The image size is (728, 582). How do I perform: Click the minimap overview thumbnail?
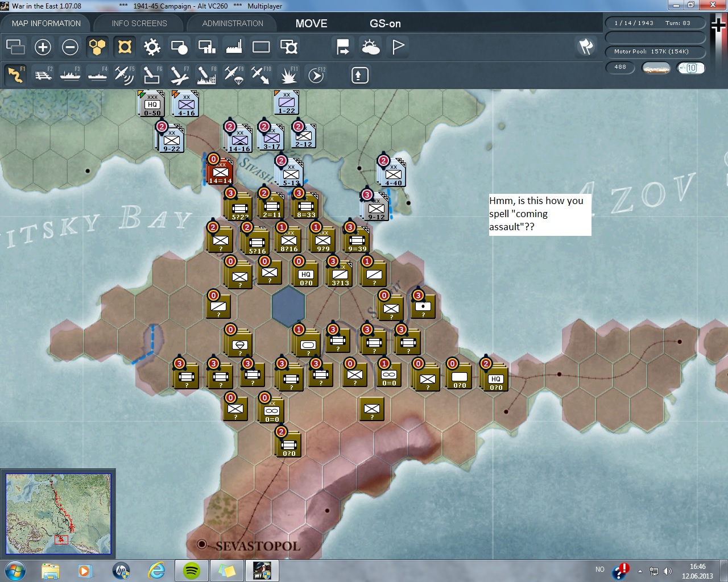pyautogui.click(x=58, y=514)
